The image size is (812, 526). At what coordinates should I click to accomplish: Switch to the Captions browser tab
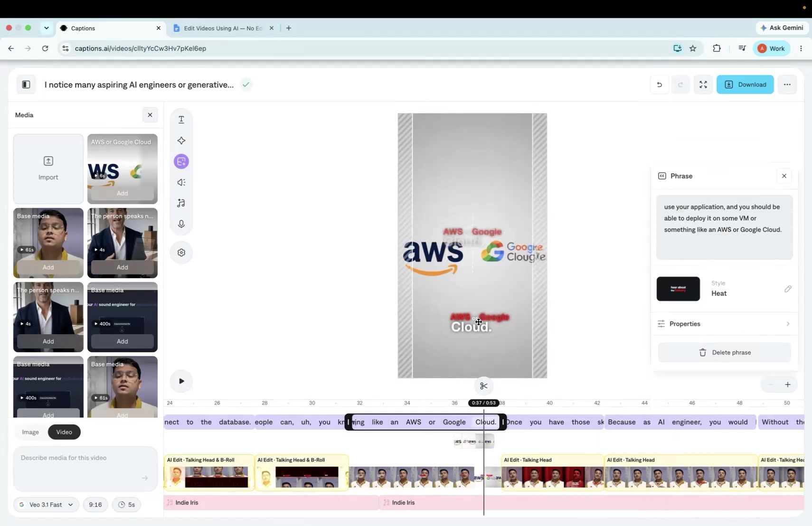pos(111,28)
